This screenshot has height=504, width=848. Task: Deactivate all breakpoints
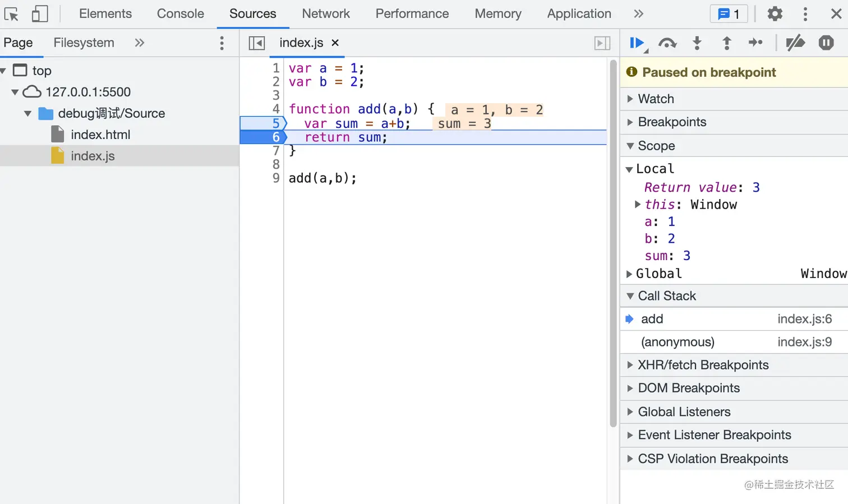point(795,43)
